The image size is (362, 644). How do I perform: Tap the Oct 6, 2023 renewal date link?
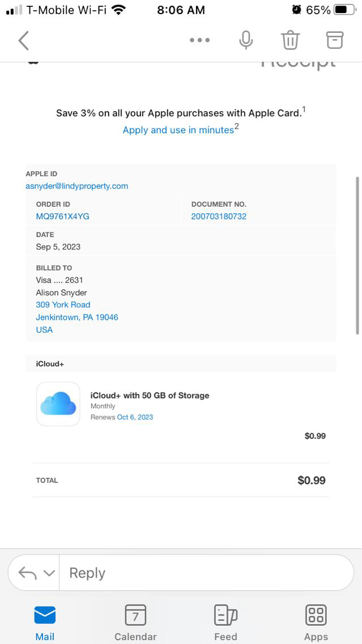click(135, 417)
